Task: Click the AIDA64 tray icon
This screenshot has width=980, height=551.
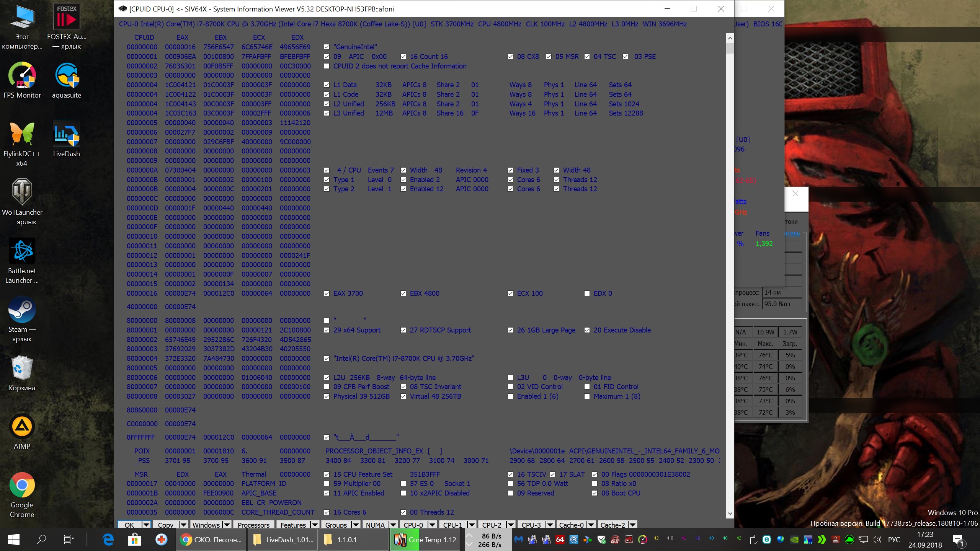Action: coord(560,540)
